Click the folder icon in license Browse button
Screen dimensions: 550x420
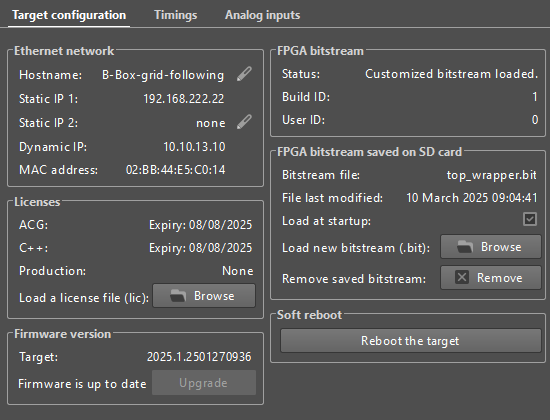pyautogui.click(x=178, y=296)
